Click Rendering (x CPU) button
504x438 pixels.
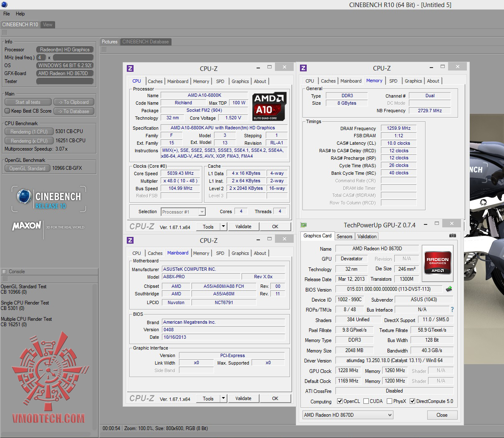tap(29, 141)
